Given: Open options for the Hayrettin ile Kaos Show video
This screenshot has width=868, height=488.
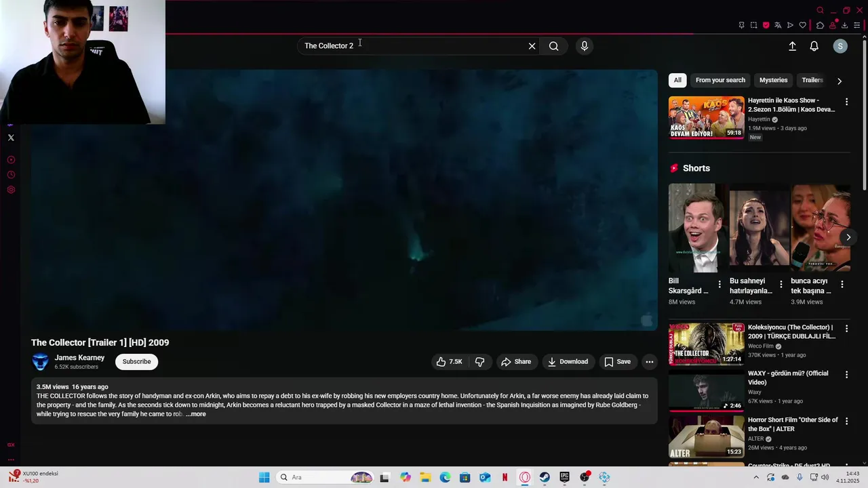Looking at the screenshot, I should pos(846,102).
